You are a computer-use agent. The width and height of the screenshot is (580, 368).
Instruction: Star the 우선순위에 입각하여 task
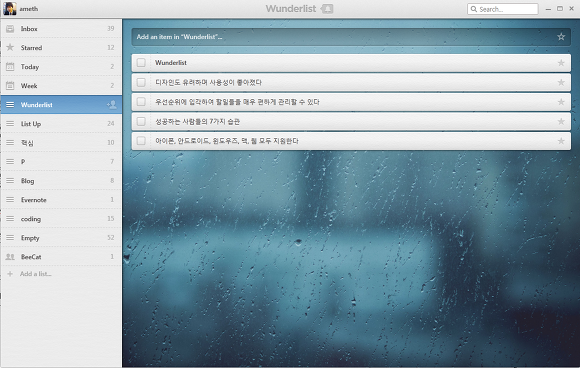point(561,102)
